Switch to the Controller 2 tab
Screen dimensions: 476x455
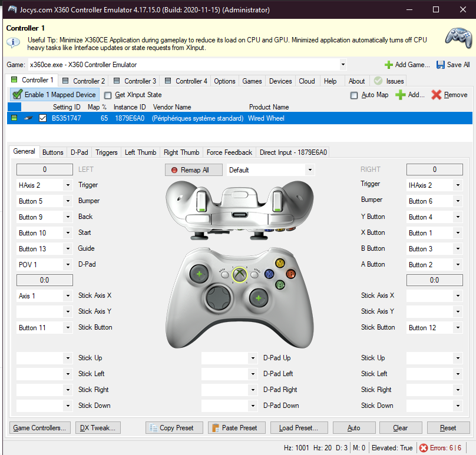pos(84,81)
